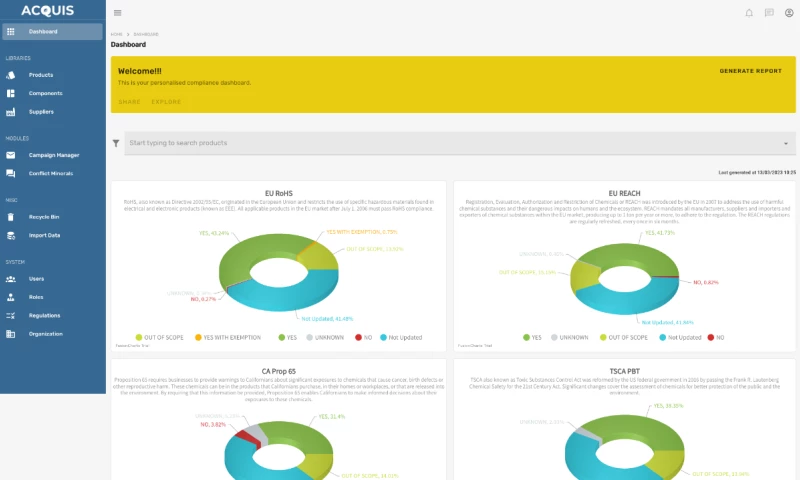The height and width of the screenshot is (480, 800).
Task: Click the filter funnel icon
Action: pyautogui.click(x=116, y=143)
